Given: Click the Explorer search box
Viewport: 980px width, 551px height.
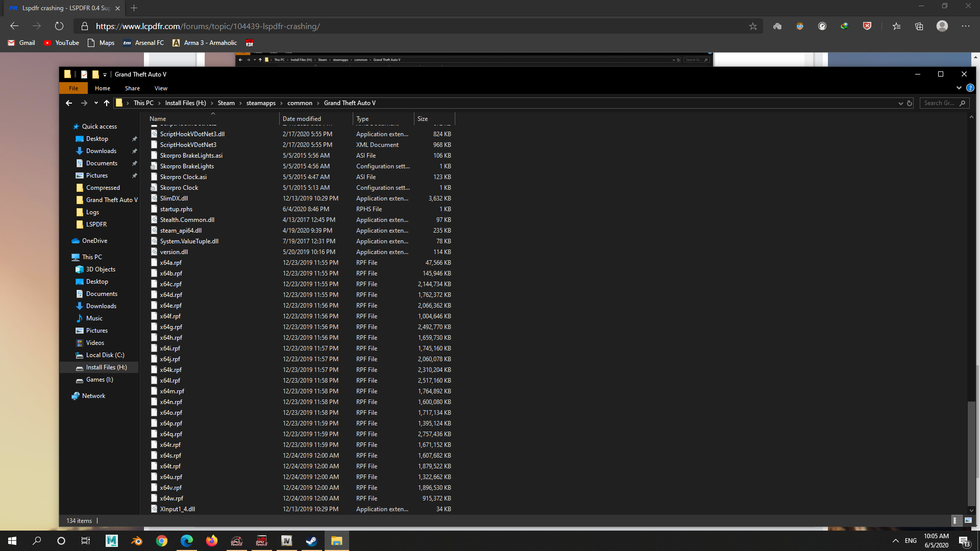Looking at the screenshot, I should point(939,103).
